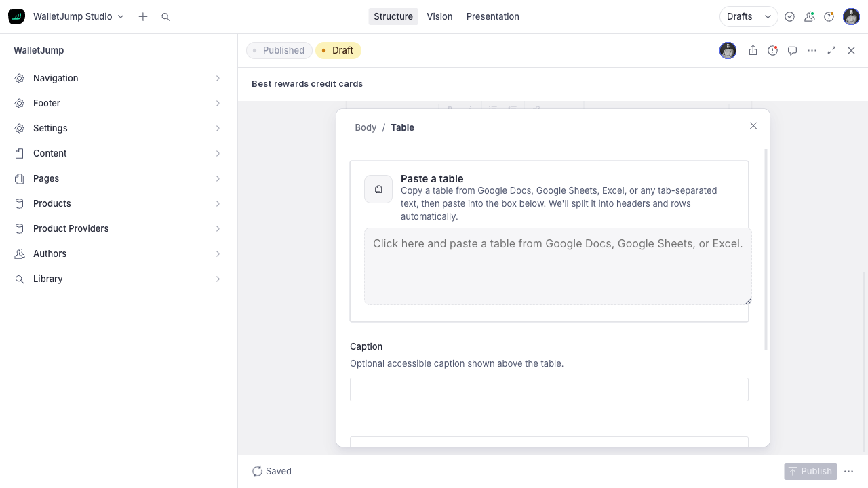The width and height of the screenshot is (868, 488).
Task: Expand the Content row chevron
Action: (218, 153)
